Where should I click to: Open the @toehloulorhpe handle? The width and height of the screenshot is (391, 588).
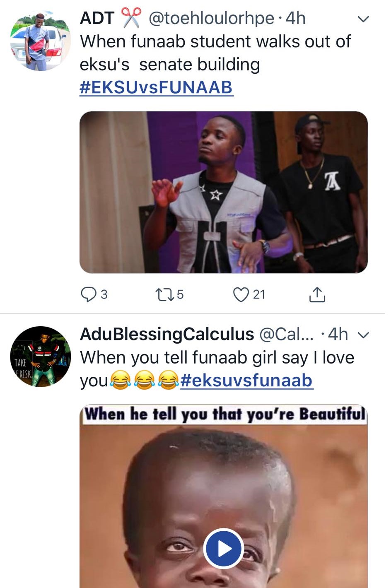(x=211, y=18)
